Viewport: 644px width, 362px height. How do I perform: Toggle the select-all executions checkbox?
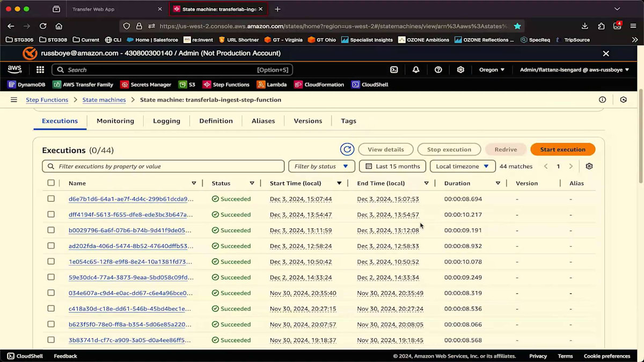click(51, 183)
